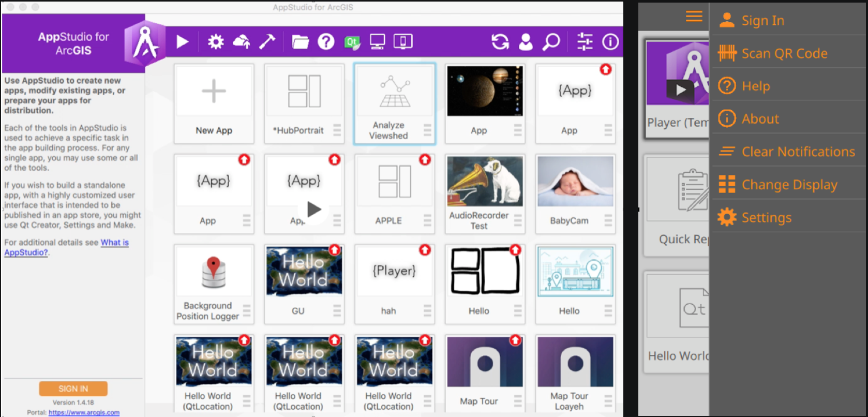Refresh the app gallery

pyautogui.click(x=500, y=41)
